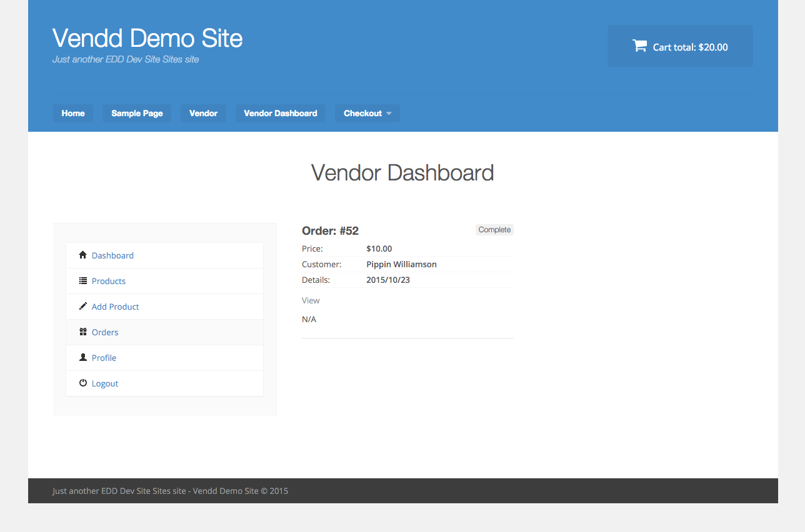Open the Products sidebar link

pyautogui.click(x=109, y=281)
